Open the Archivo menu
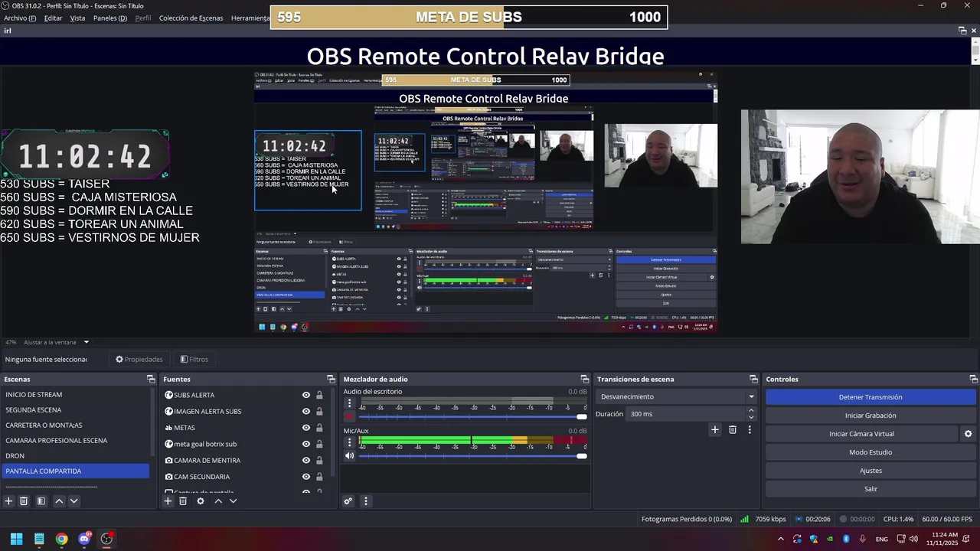This screenshot has height=551, width=980. coord(20,18)
